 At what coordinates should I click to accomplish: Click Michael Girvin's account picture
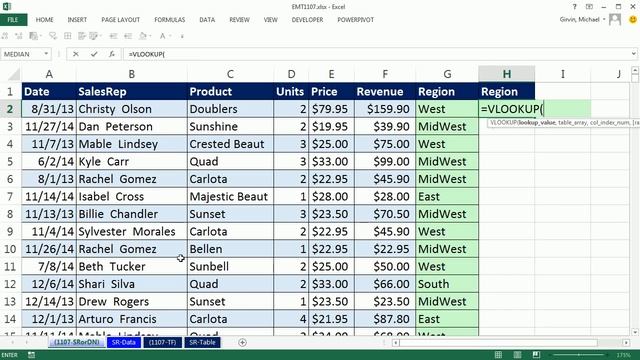pos(615,19)
